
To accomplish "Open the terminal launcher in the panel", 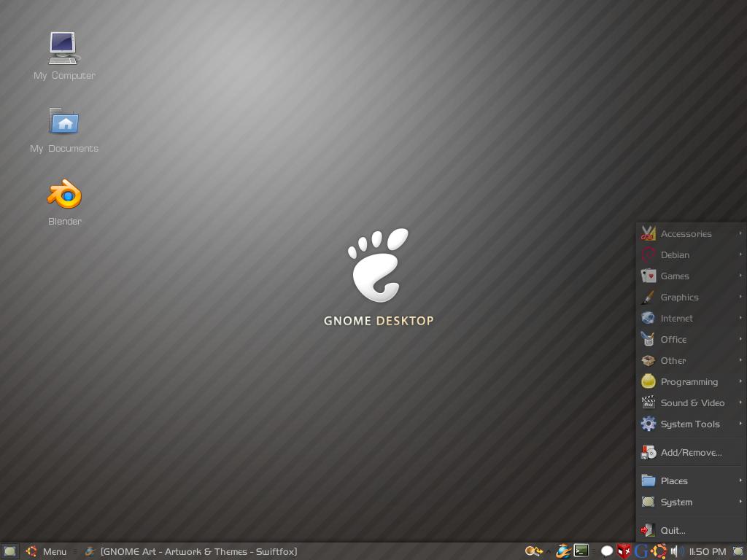I will click(581, 551).
